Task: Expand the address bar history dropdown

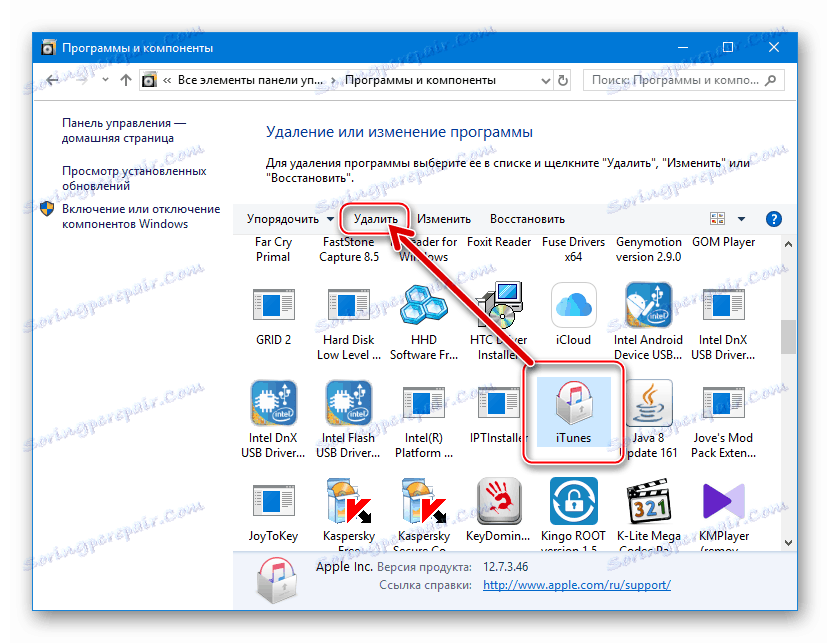Action: coord(546,81)
